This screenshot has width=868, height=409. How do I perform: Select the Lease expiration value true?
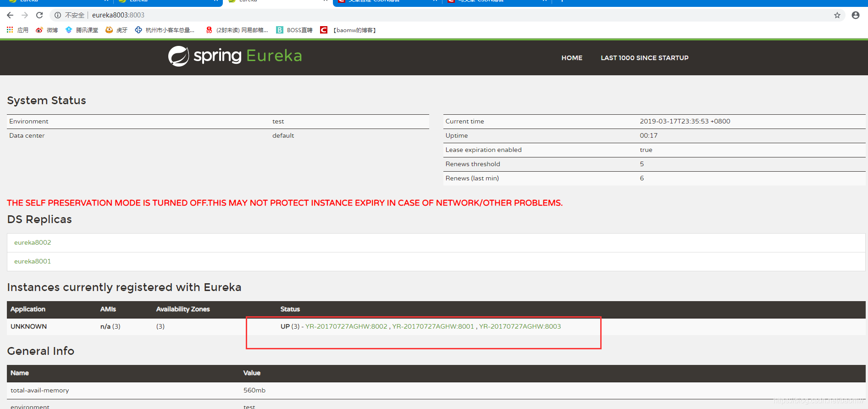[x=646, y=150]
